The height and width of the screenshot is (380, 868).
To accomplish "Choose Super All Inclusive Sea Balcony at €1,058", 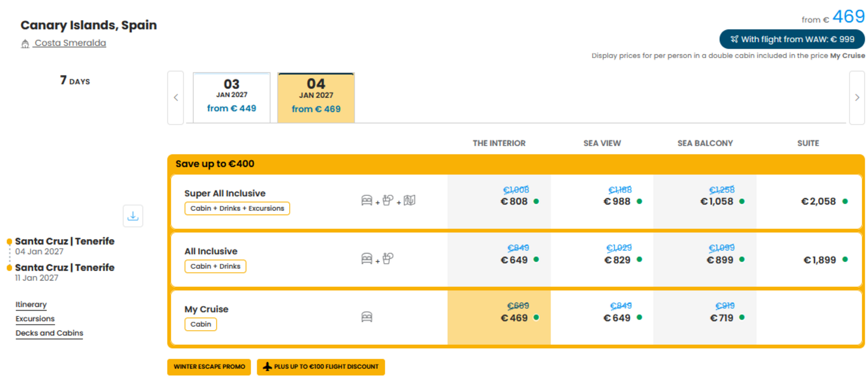I will [705, 201].
